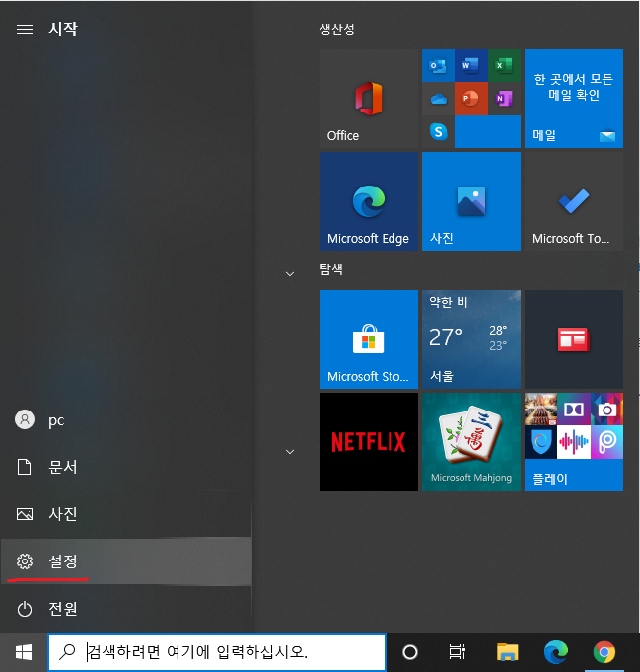Open the shield app in 플레이 folder

[540, 442]
